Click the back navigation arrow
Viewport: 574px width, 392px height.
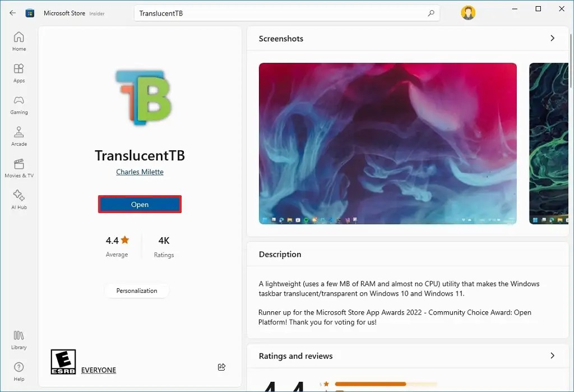click(11, 12)
